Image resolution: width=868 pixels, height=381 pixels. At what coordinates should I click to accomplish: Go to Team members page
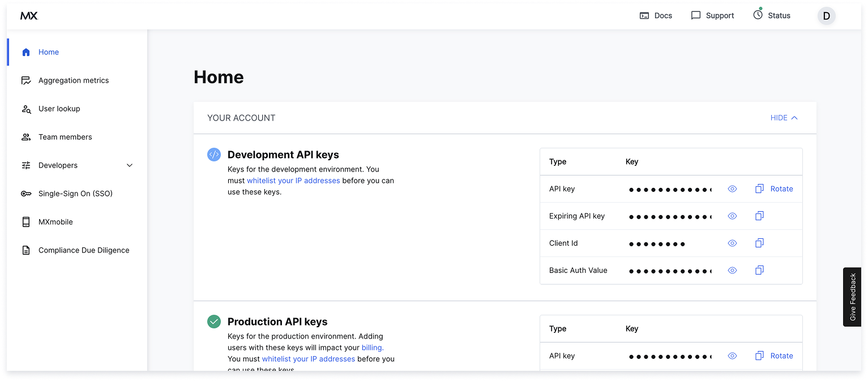(65, 137)
